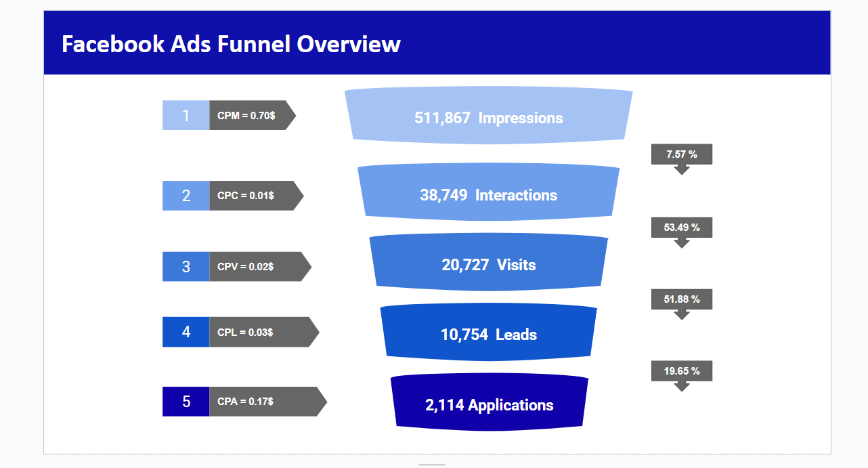868x468 pixels.
Task: Click the CPL = 0.03$ arrow label
Action: [264, 332]
